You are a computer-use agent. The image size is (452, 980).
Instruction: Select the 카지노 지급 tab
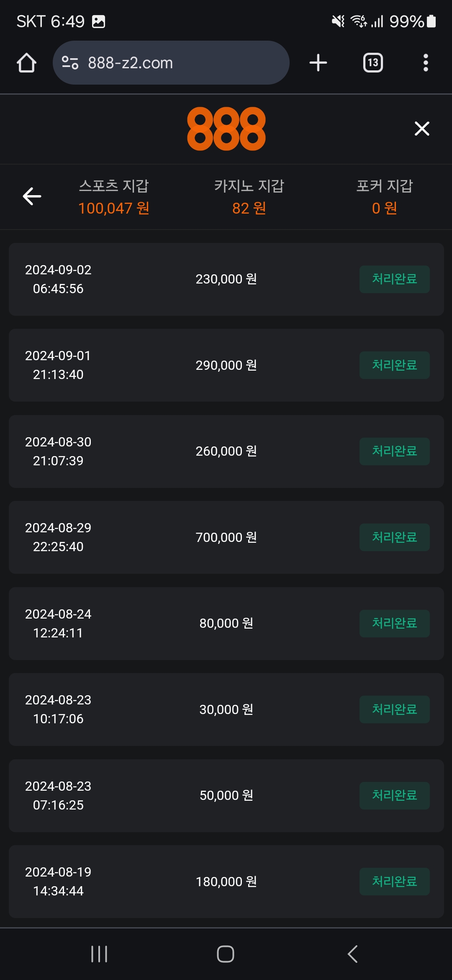click(249, 197)
